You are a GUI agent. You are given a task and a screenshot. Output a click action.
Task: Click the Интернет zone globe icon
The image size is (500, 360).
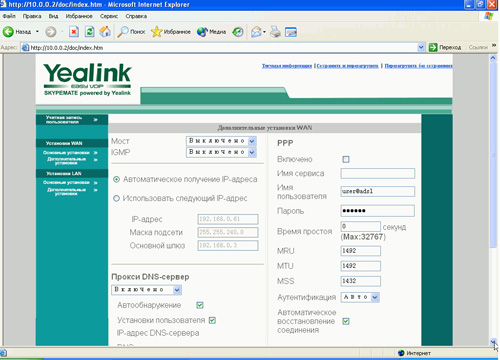[401, 353]
